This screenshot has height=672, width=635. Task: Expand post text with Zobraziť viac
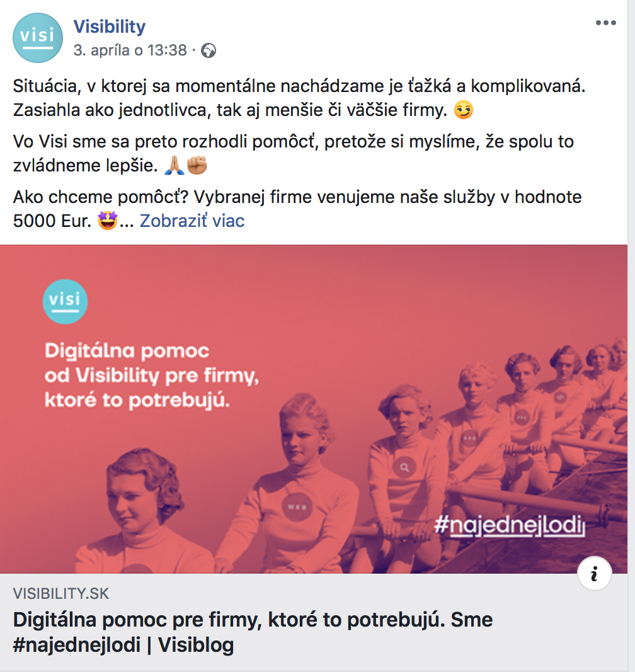[x=192, y=221]
